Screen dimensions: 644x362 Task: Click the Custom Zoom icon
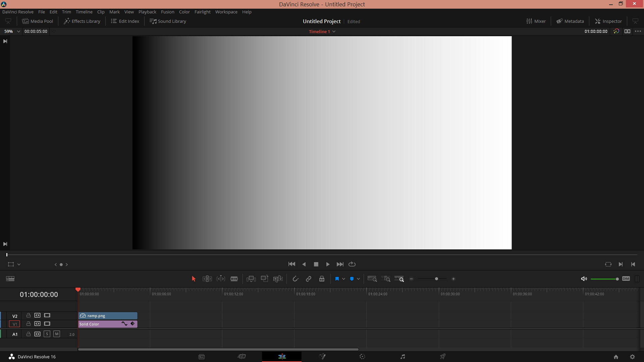(x=399, y=279)
